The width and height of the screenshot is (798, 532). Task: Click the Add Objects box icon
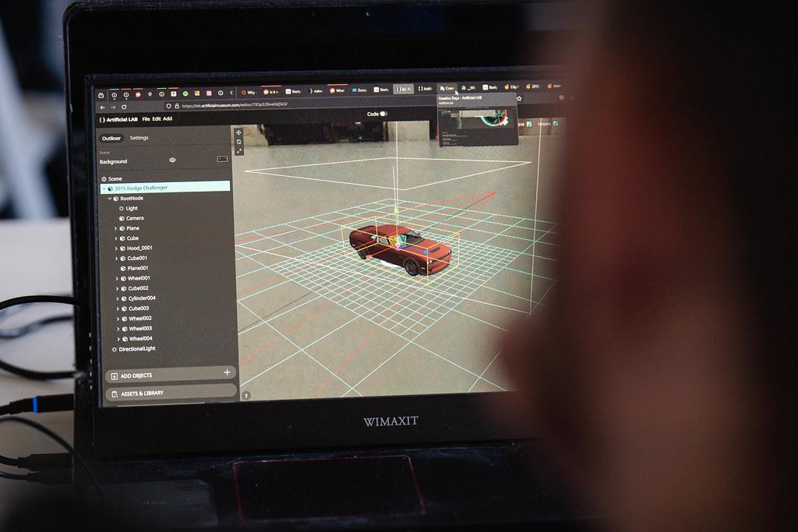coord(114,376)
